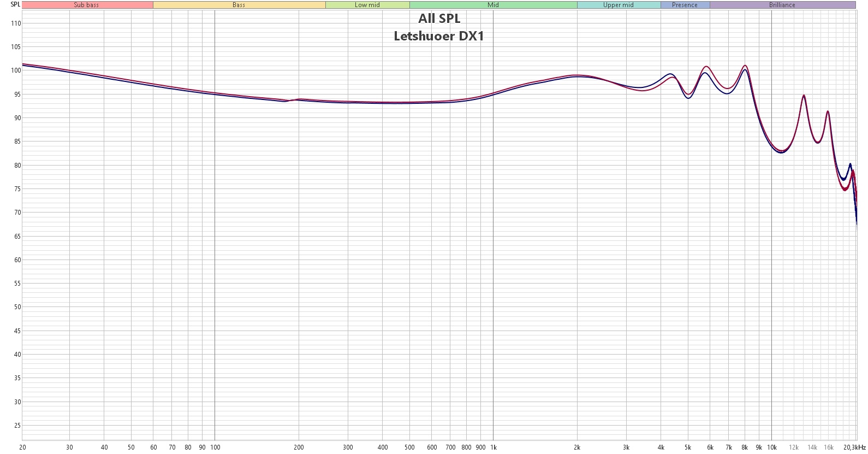Click the Low mid band header
Viewport: 868px width, 454px height.
(367, 5)
